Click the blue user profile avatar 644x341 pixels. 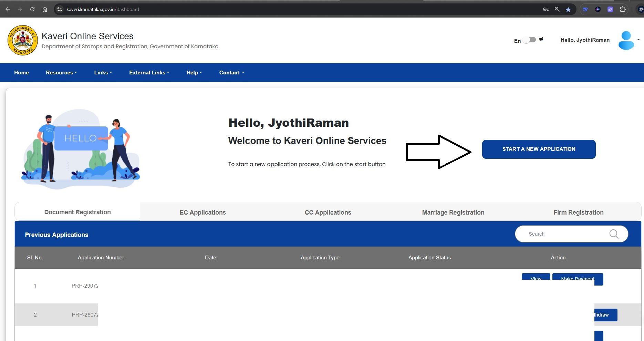click(626, 40)
